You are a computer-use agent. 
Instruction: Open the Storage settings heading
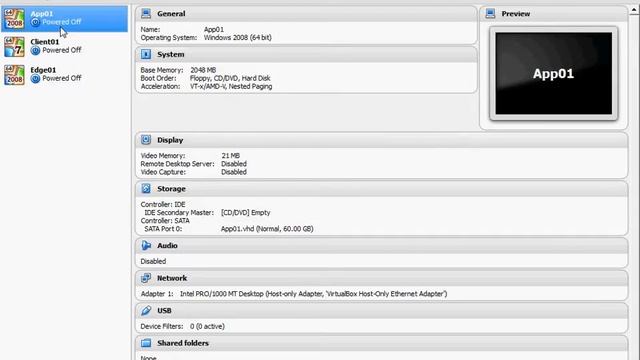(171, 189)
